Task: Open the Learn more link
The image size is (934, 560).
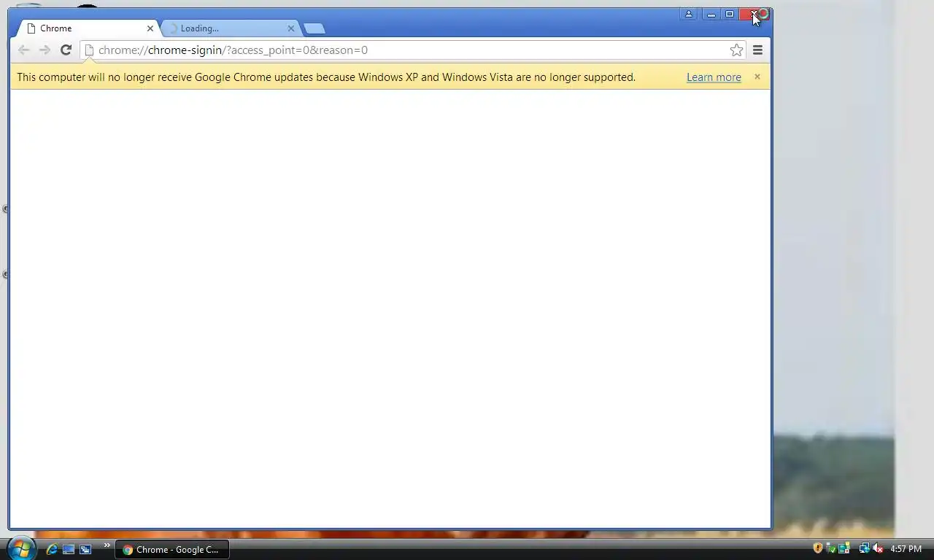Action: (714, 77)
